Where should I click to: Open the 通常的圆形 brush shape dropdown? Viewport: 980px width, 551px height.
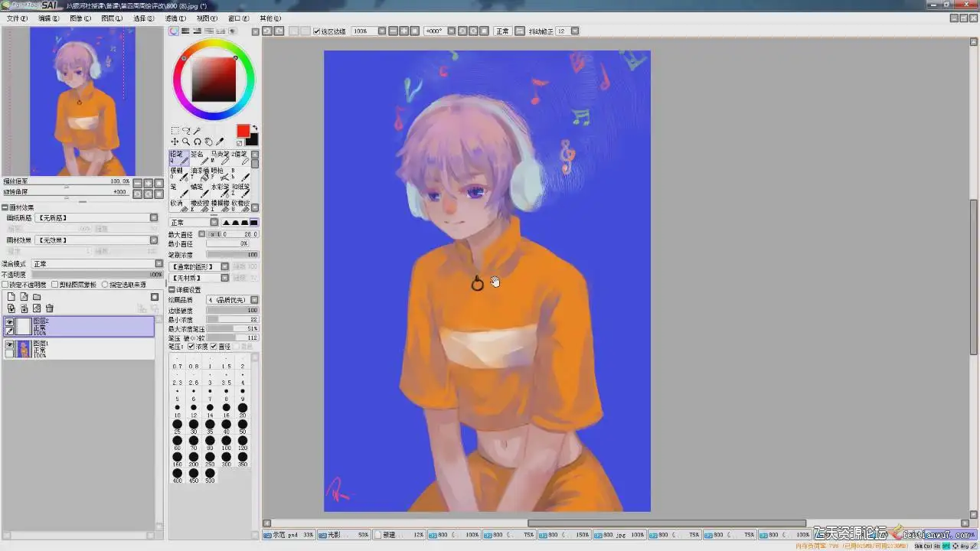[201, 266]
